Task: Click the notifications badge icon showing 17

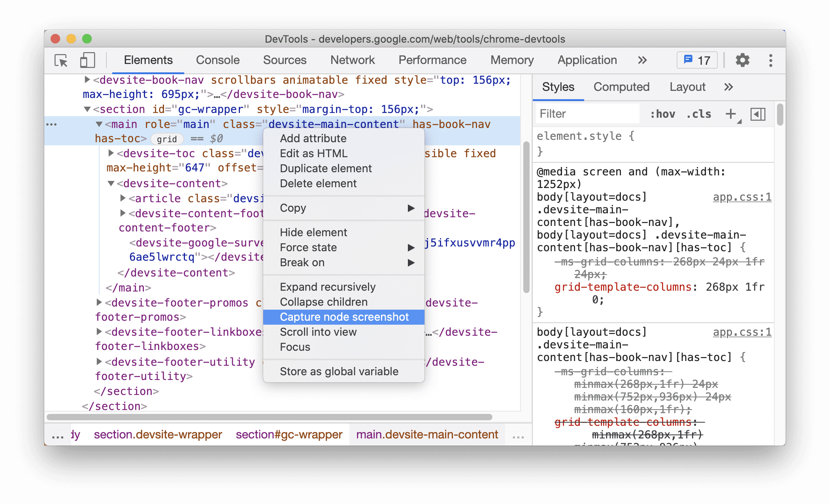Action: tap(698, 62)
